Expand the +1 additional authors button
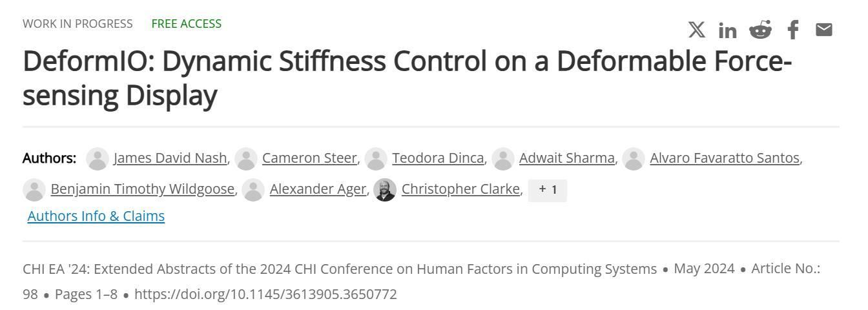868x310 pixels. 548,190
